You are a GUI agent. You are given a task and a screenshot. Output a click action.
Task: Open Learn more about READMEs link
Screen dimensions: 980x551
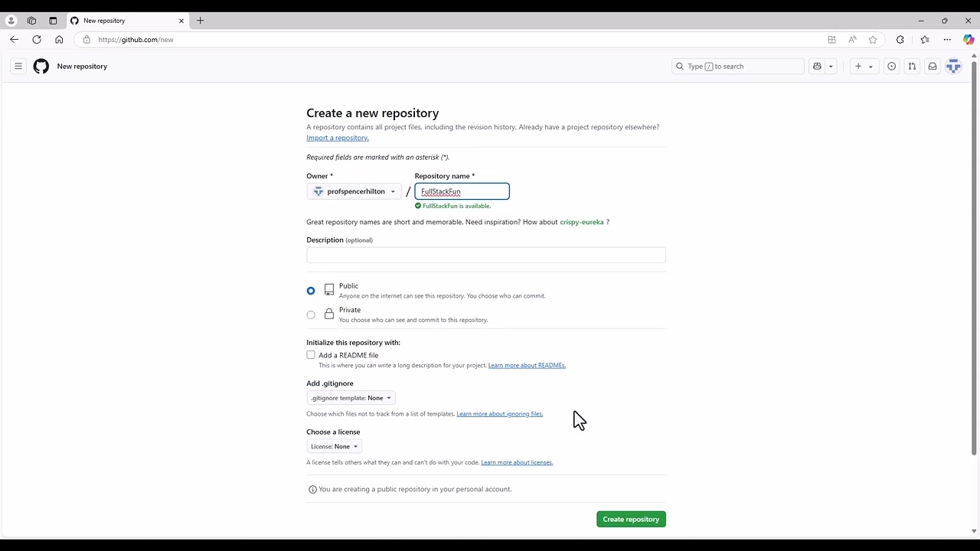coord(527,366)
